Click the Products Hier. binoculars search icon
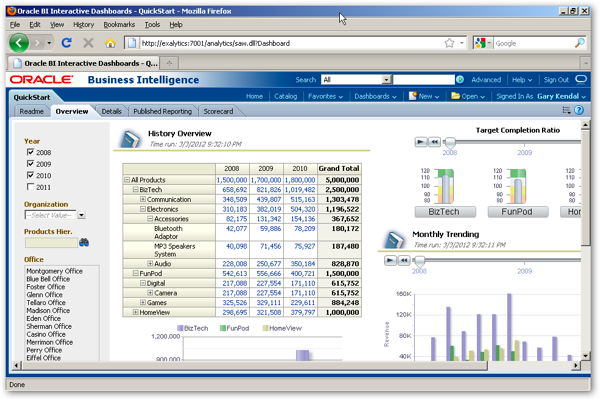 [84, 242]
